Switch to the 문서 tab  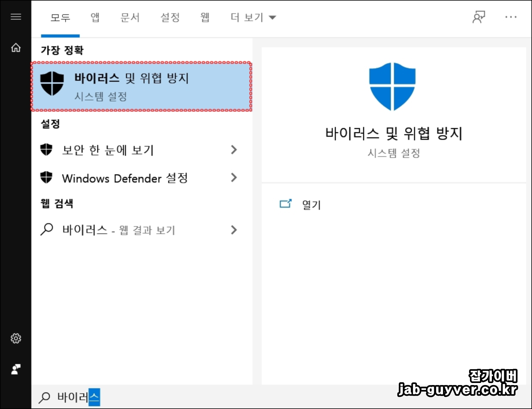[x=130, y=17]
